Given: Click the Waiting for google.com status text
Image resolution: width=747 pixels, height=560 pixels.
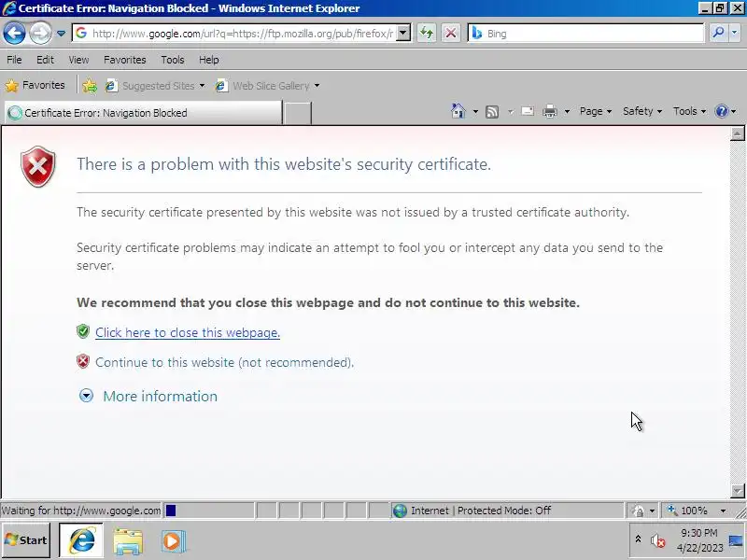Looking at the screenshot, I should 81,511.
